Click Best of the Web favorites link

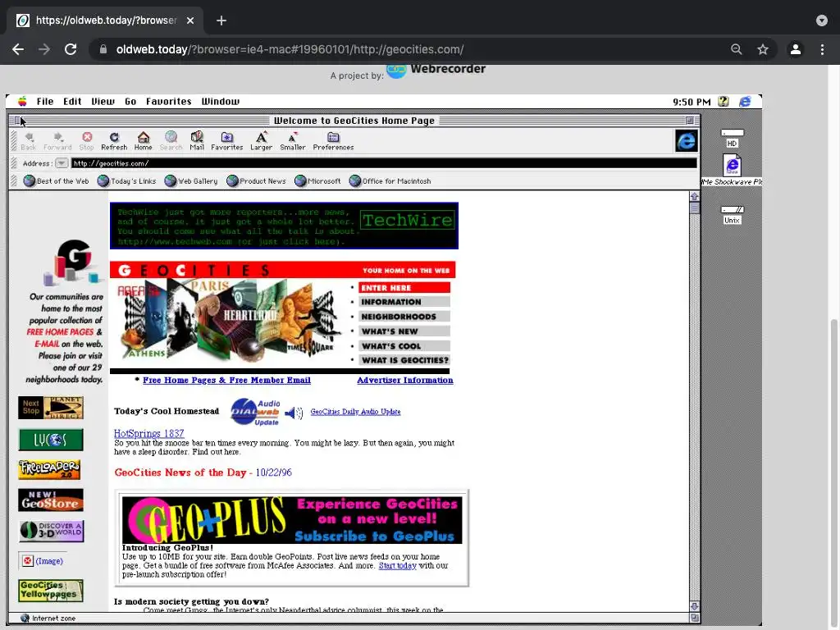[x=57, y=181]
